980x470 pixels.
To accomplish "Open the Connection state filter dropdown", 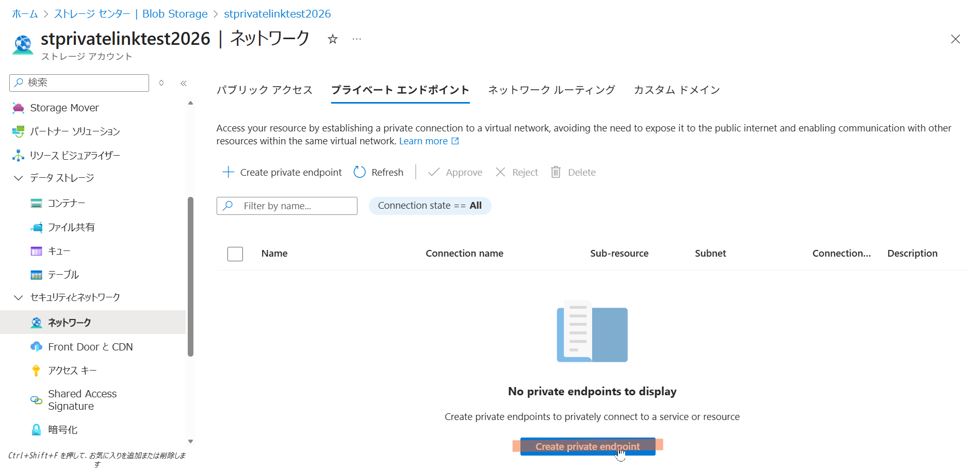I will pyautogui.click(x=430, y=206).
